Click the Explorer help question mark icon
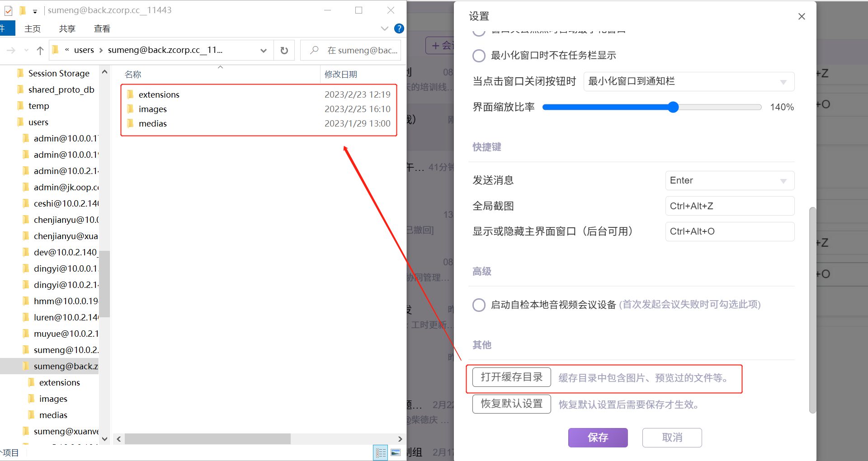 click(399, 28)
